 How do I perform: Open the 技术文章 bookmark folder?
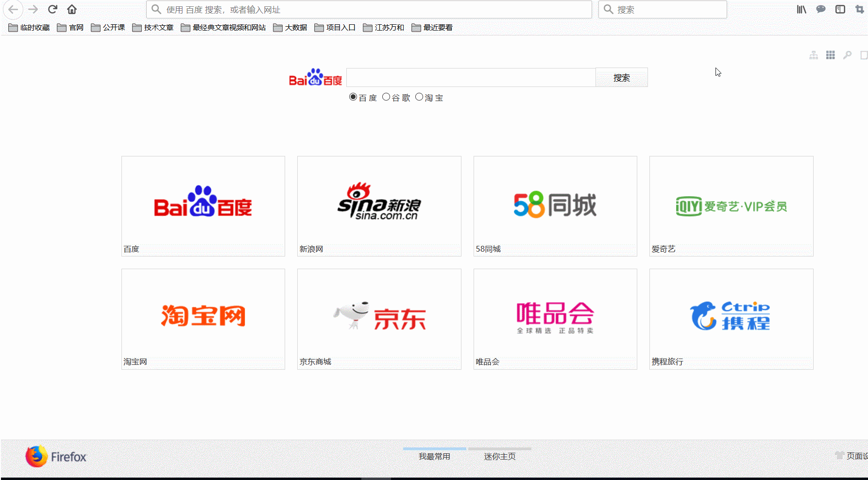153,28
